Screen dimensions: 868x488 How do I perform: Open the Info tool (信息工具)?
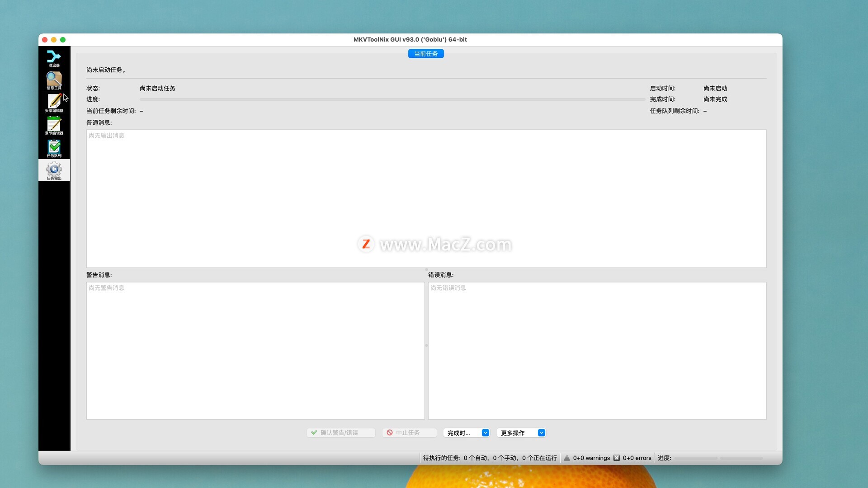pyautogui.click(x=54, y=80)
